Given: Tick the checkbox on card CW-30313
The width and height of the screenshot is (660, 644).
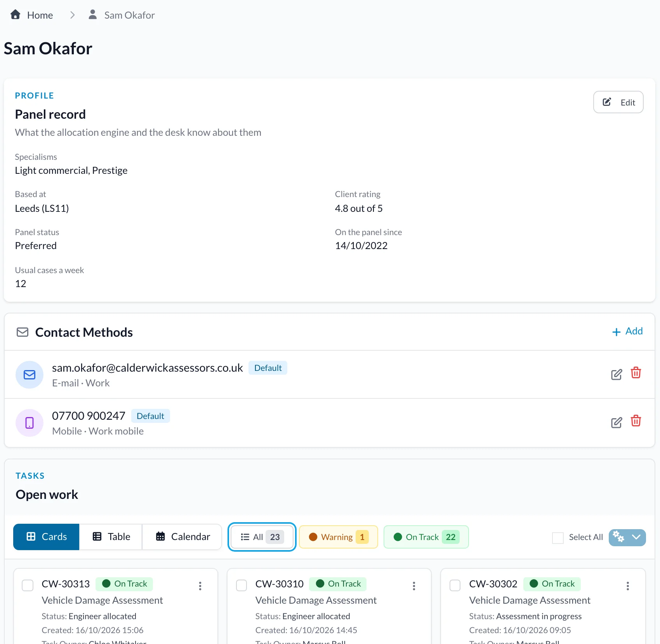Looking at the screenshot, I should (x=28, y=585).
